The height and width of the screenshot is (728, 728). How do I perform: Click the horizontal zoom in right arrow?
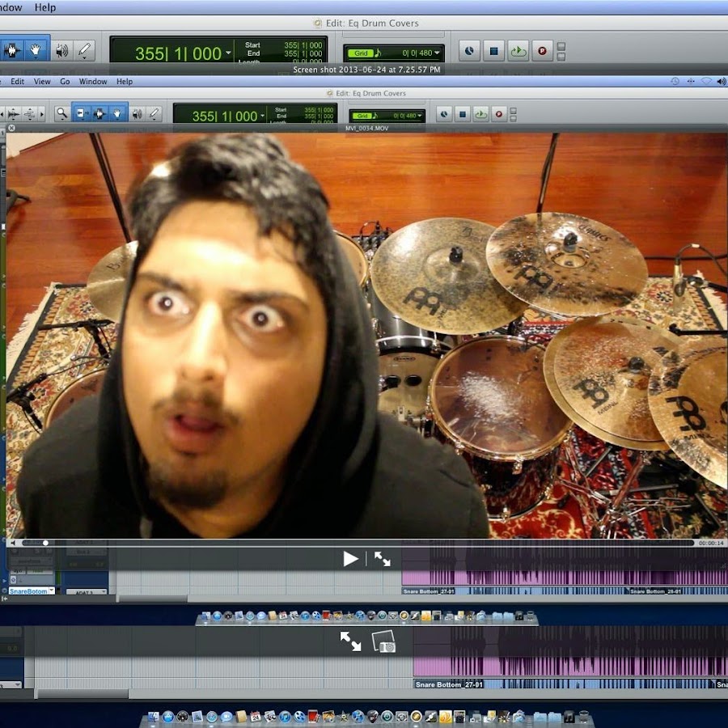[41, 114]
